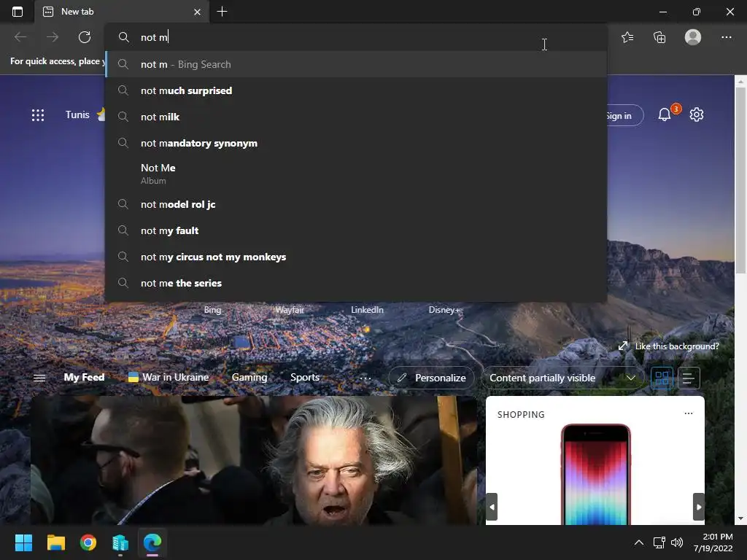Switch to Sports feed tab
The width and height of the screenshot is (747, 560).
point(305,377)
